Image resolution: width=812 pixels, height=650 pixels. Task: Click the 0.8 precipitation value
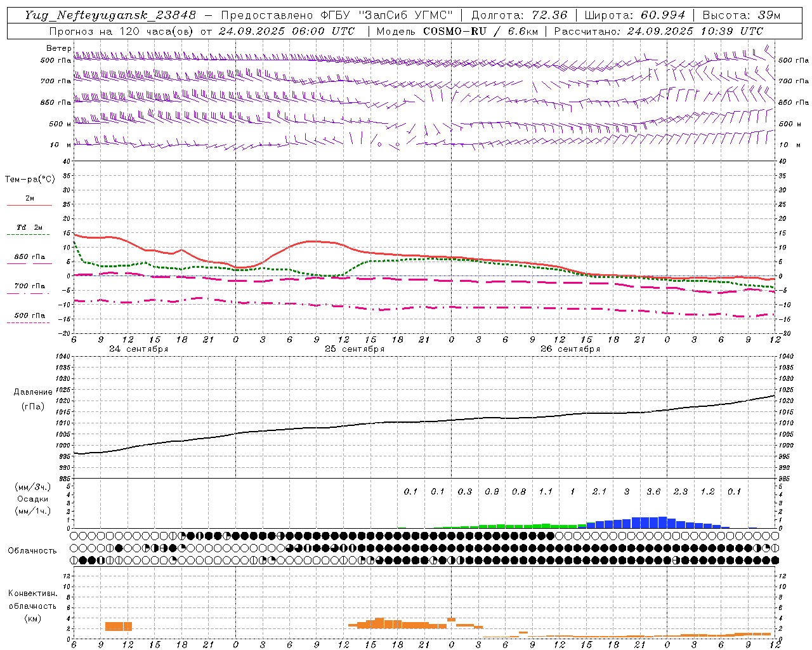[519, 492]
